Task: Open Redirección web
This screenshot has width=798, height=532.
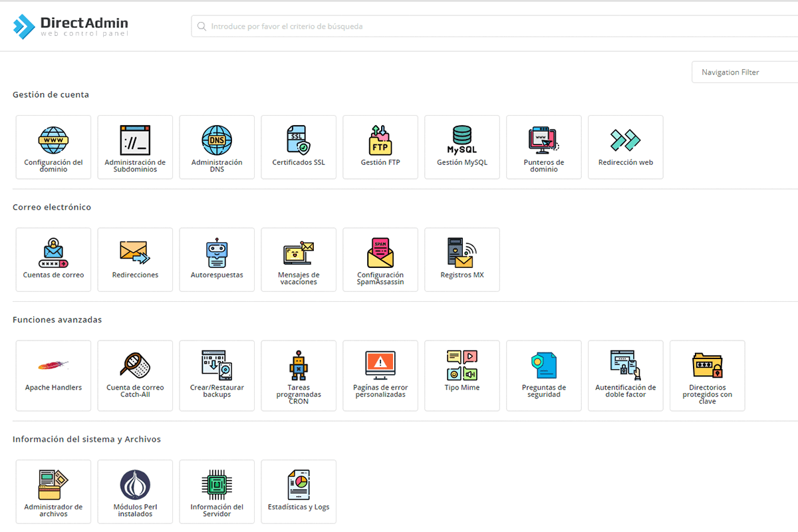Action: pos(625,147)
